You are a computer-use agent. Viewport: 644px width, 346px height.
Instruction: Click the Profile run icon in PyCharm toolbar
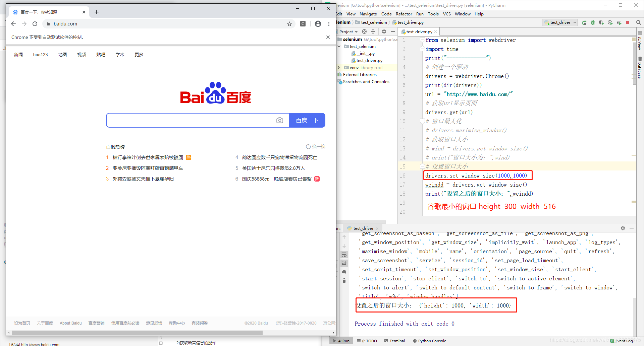[610, 22]
